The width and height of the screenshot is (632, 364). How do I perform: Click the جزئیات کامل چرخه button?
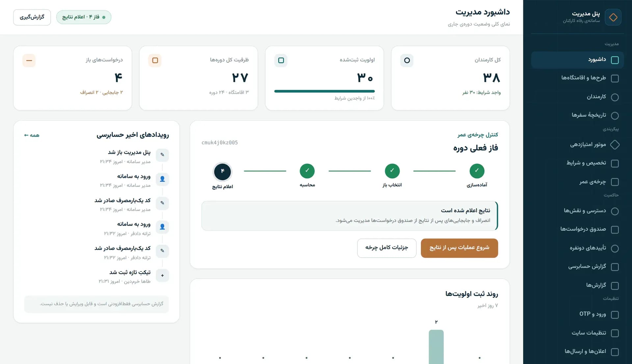pos(387,248)
